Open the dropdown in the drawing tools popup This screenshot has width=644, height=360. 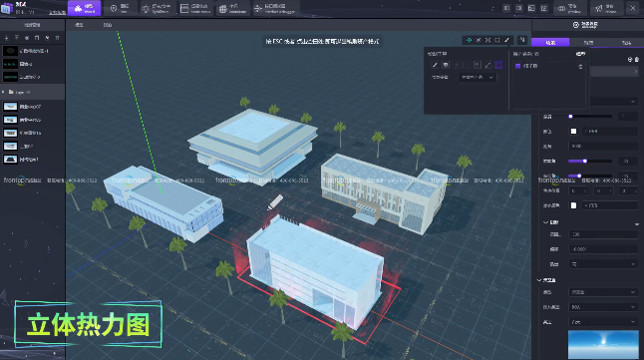click(x=477, y=77)
